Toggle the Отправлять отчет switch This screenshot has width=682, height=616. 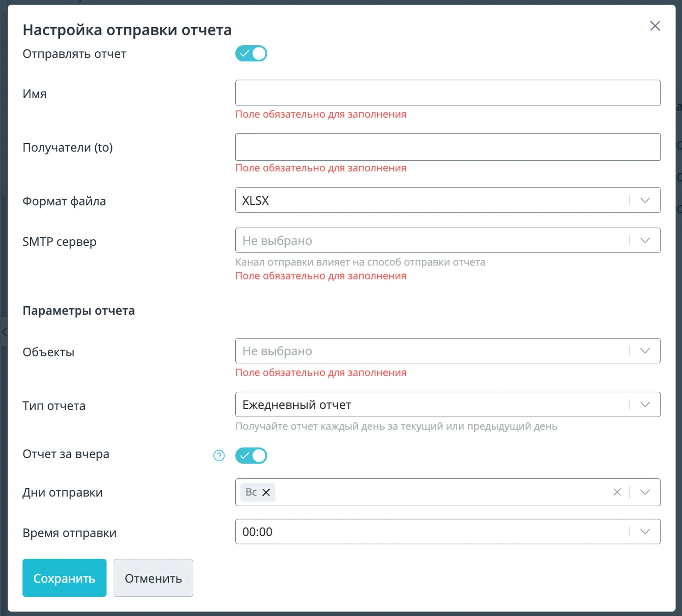pyautogui.click(x=251, y=54)
